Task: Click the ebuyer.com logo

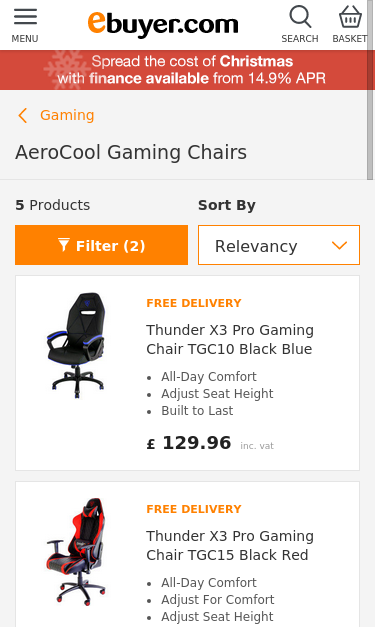Action: [163, 24]
